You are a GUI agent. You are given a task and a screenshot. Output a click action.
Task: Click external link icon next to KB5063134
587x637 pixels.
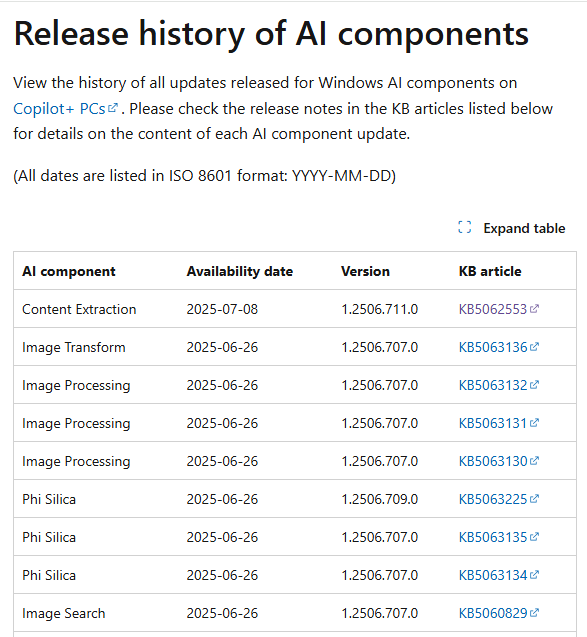click(534, 574)
